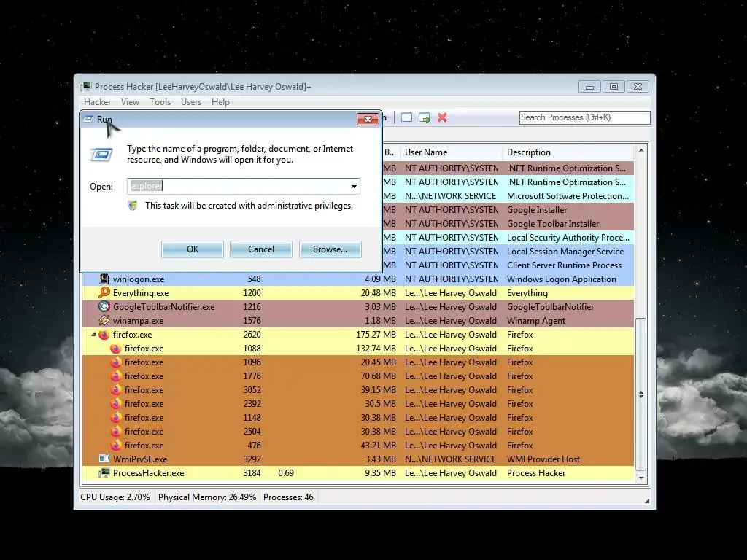Click the CPU Usage status bar entry
Screen dimensions: 747x560
click(115, 497)
